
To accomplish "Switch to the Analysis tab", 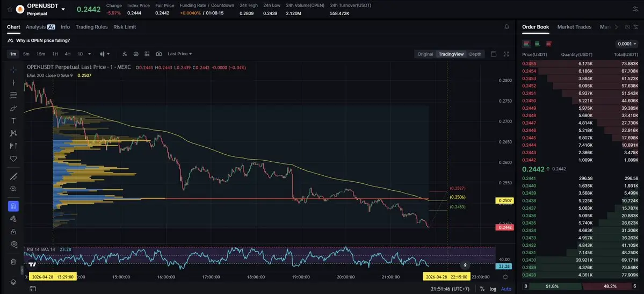I will point(40,27).
